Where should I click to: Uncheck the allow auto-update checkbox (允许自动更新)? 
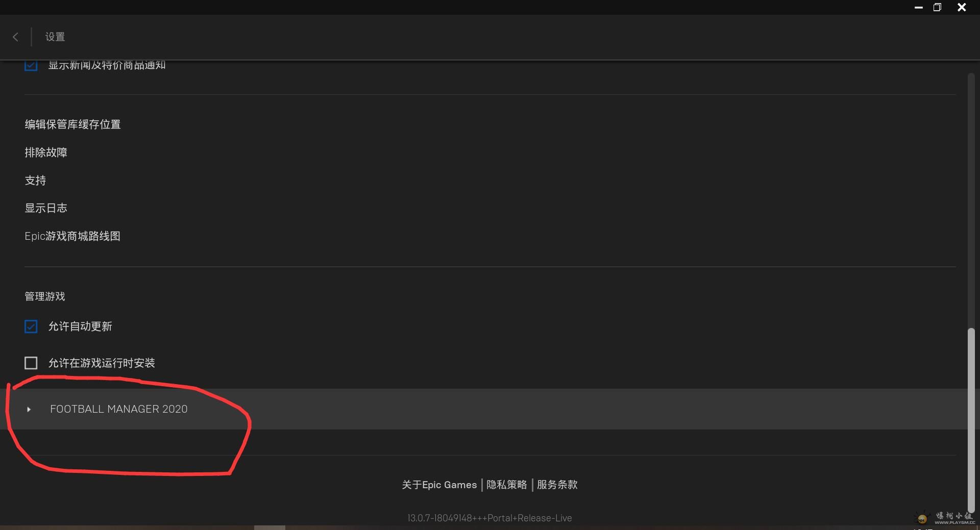[x=31, y=326]
